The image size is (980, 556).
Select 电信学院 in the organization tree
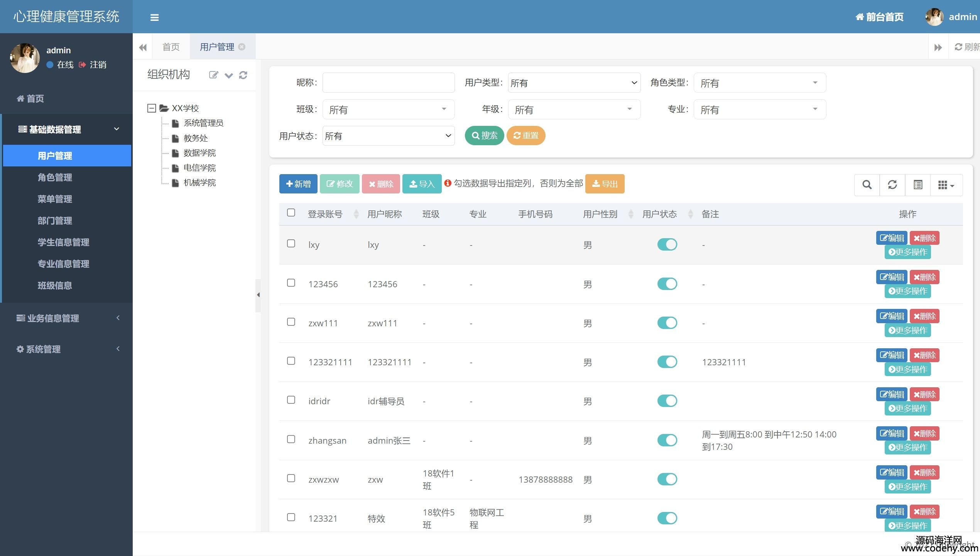pos(199,168)
